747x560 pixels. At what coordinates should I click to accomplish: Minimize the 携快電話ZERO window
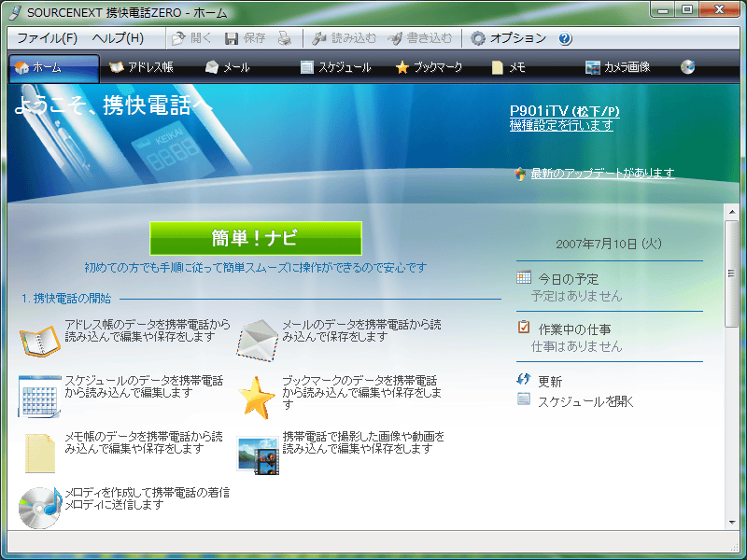(662, 9)
